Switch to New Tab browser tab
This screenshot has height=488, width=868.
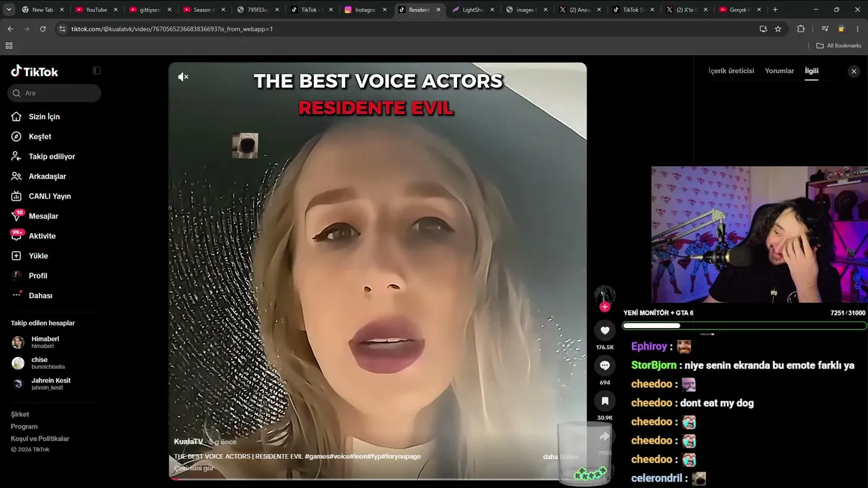click(x=42, y=9)
